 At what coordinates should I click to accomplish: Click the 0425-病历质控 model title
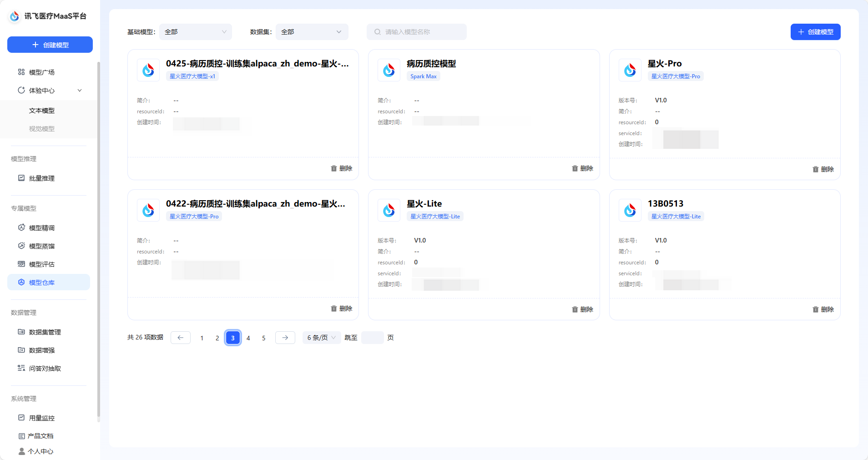(257, 64)
